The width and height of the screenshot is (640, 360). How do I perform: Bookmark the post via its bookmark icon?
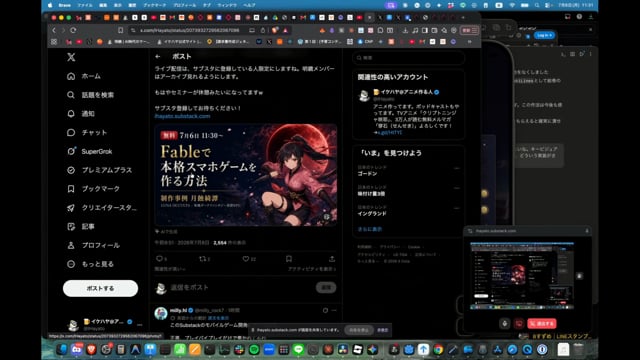[289, 259]
